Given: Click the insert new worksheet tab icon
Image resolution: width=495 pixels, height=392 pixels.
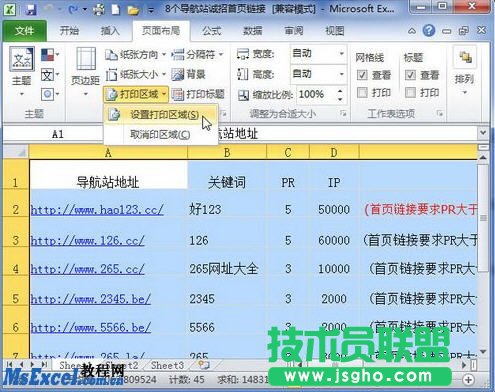Looking at the screenshot, I should (x=203, y=365).
